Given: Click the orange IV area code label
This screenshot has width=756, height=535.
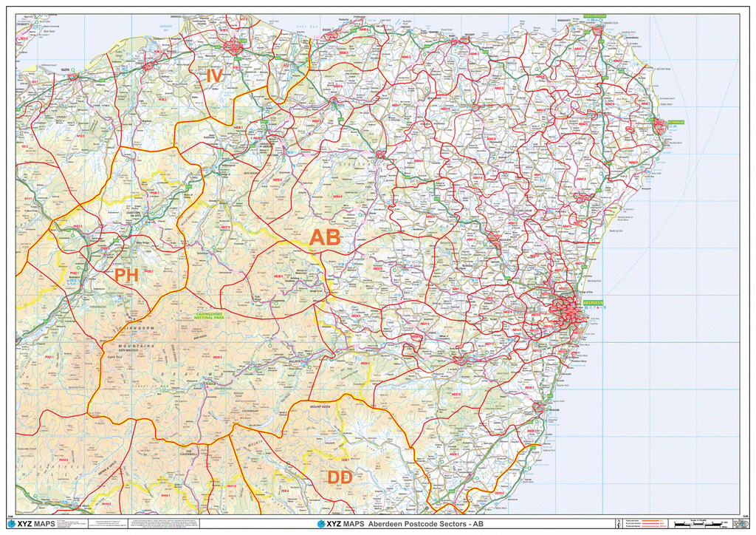Looking at the screenshot, I should 214,76.
